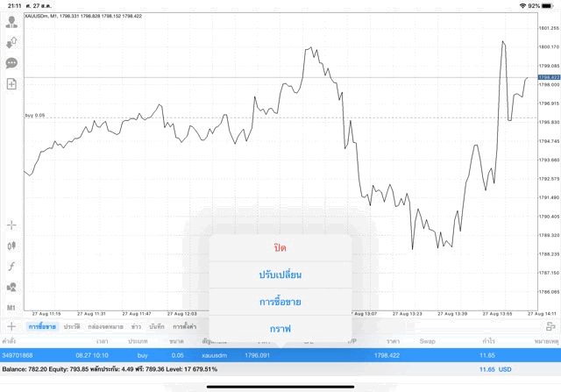
Task: Choose กราฟ (chart) in popup menu
Action: [280, 328]
